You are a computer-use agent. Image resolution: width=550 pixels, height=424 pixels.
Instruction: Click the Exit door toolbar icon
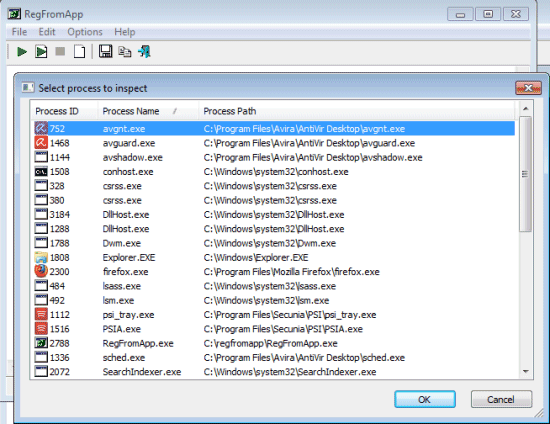click(144, 52)
